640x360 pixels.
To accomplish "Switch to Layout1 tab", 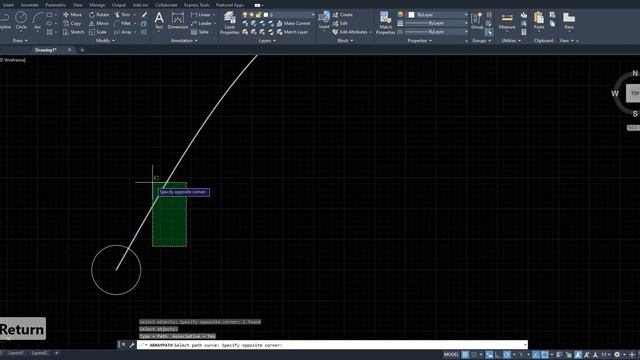I will pyautogui.click(x=16, y=353).
